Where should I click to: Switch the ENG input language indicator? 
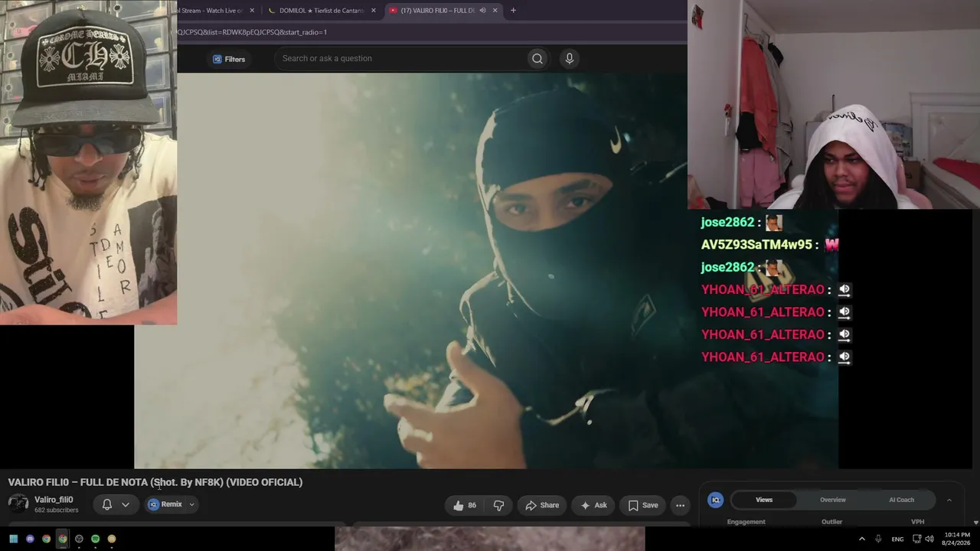(x=897, y=539)
